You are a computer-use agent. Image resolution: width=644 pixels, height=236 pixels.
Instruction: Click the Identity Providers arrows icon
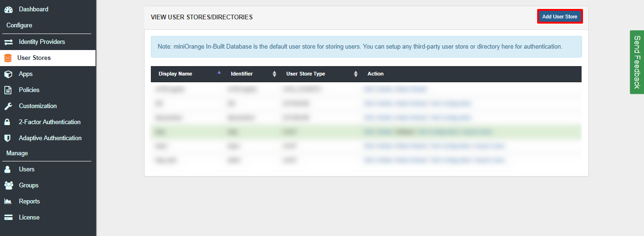pyautogui.click(x=8, y=42)
